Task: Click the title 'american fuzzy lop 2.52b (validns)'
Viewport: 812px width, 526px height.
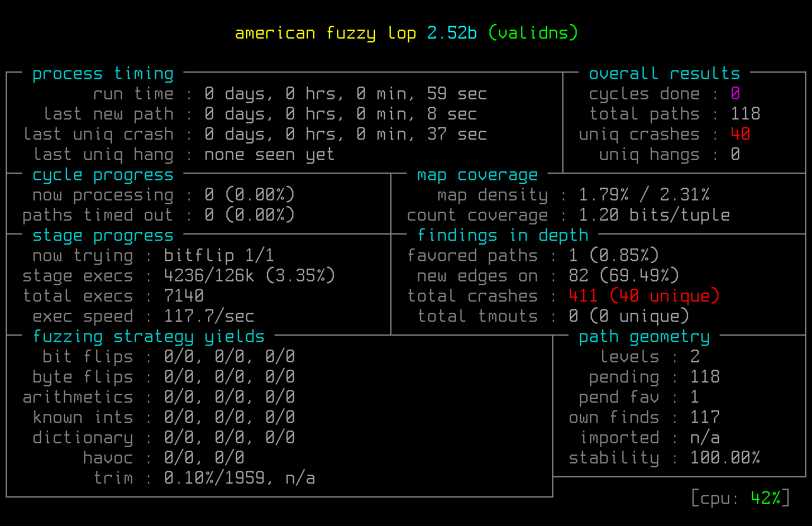Action: [x=407, y=34]
